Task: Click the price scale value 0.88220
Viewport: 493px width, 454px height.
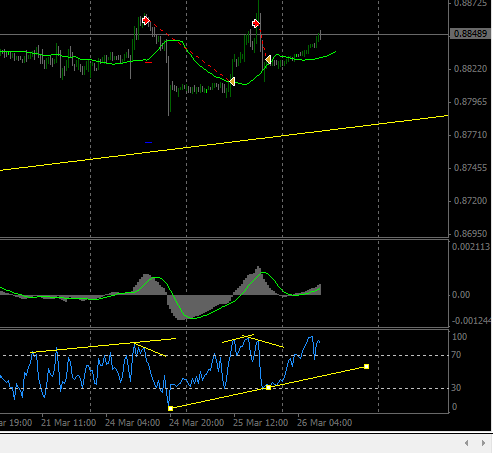Action: (470, 69)
